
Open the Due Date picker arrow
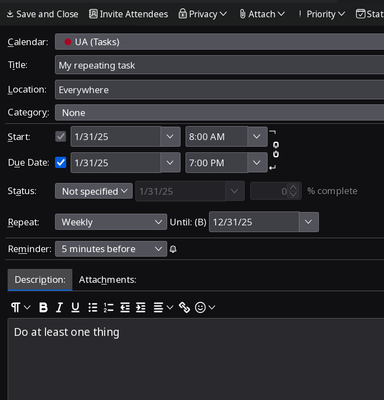tap(170, 163)
